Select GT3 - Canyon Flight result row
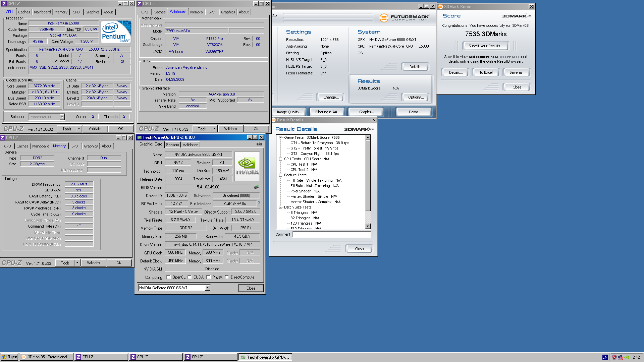644x362 pixels. (315, 154)
